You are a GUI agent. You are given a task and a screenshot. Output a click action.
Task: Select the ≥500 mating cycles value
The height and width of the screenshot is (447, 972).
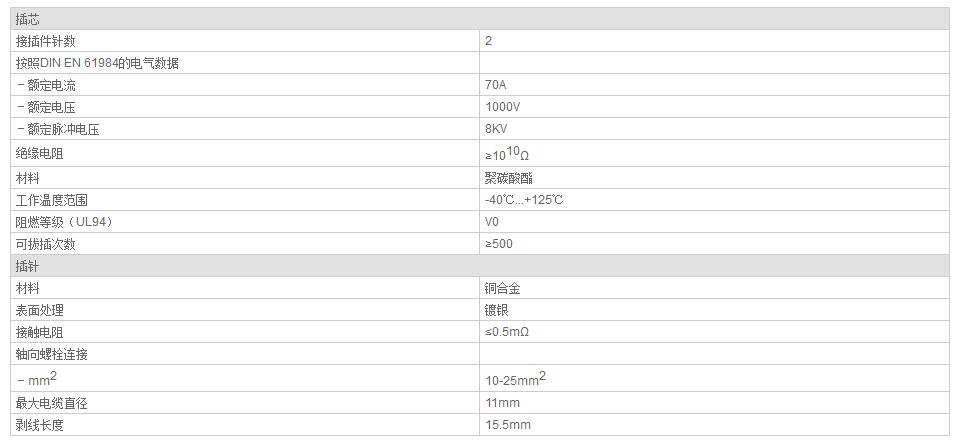[x=499, y=244]
